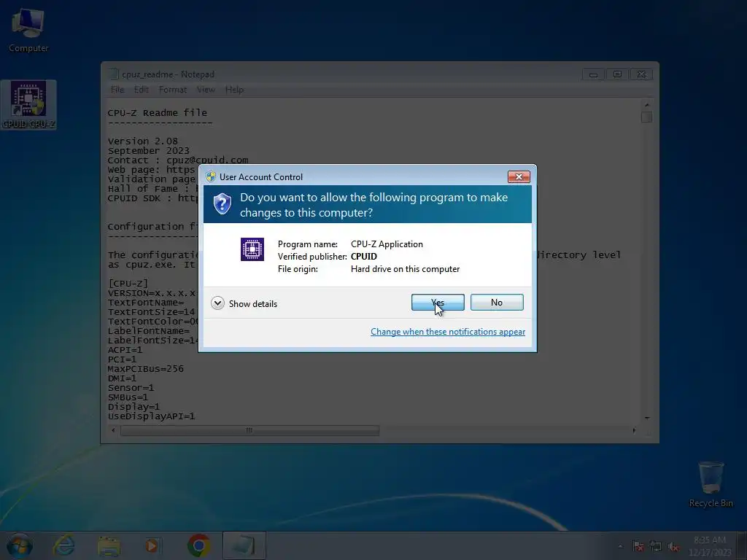Launch Internet Explorer from taskbar

coord(64,545)
